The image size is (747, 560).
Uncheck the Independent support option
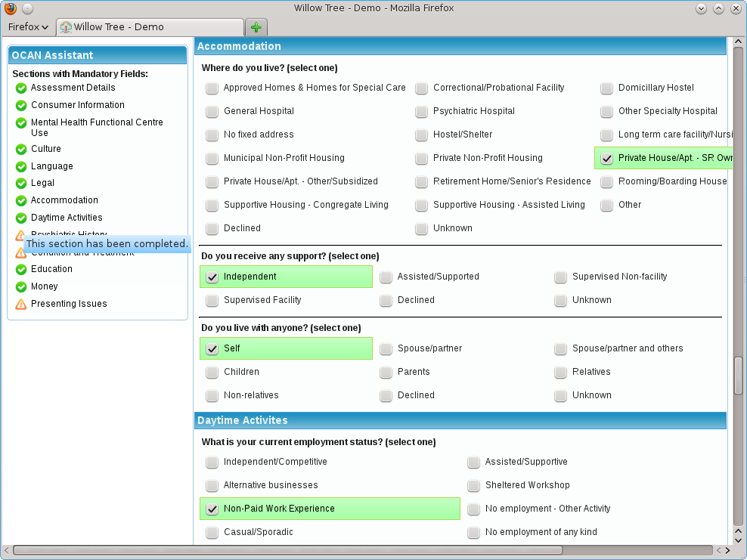click(212, 277)
